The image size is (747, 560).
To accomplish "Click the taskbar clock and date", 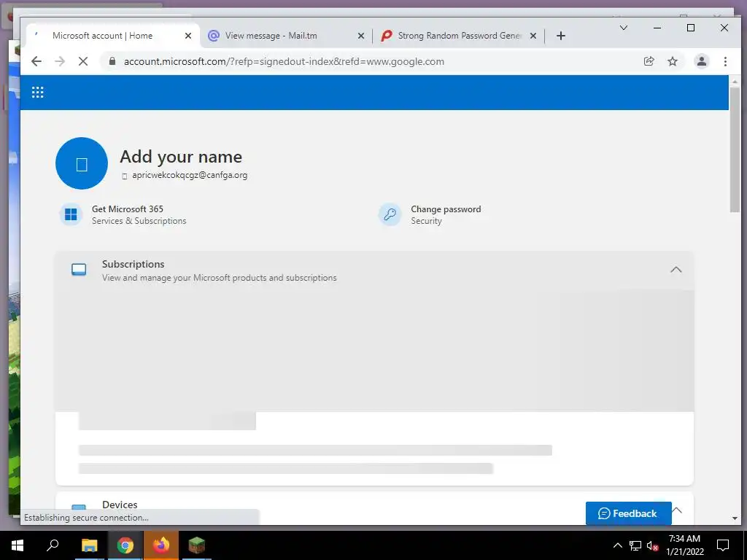I will coord(684,545).
